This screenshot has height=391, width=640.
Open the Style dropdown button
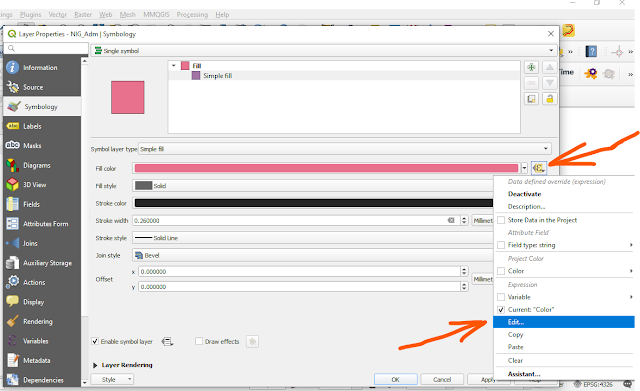pyautogui.click(x=112, y=380)
